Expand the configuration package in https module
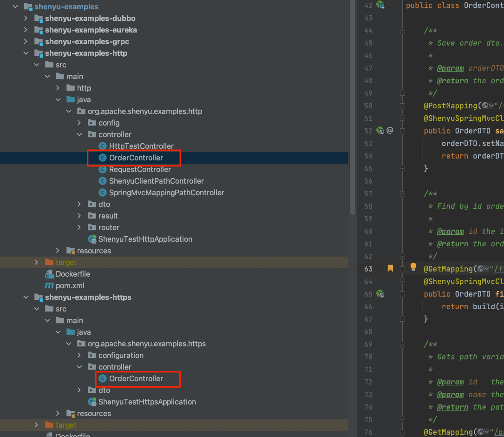The width and height of the screenshot is (504, 437). [x=79, y=355]
